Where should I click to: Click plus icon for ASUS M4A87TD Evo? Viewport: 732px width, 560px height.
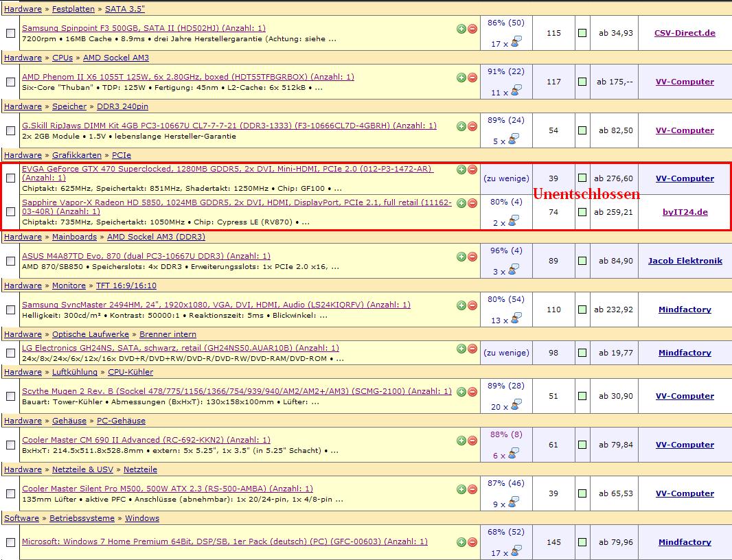(x=461, y=257)
